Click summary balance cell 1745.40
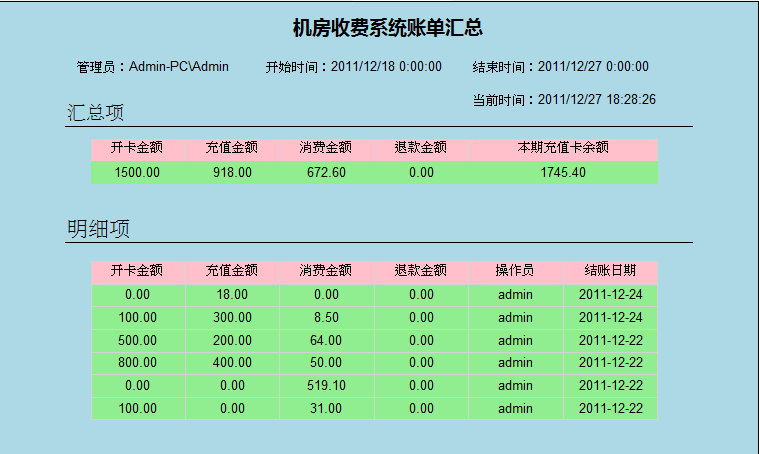The height and width of the screenshot is (454, 759). (563, 172)
